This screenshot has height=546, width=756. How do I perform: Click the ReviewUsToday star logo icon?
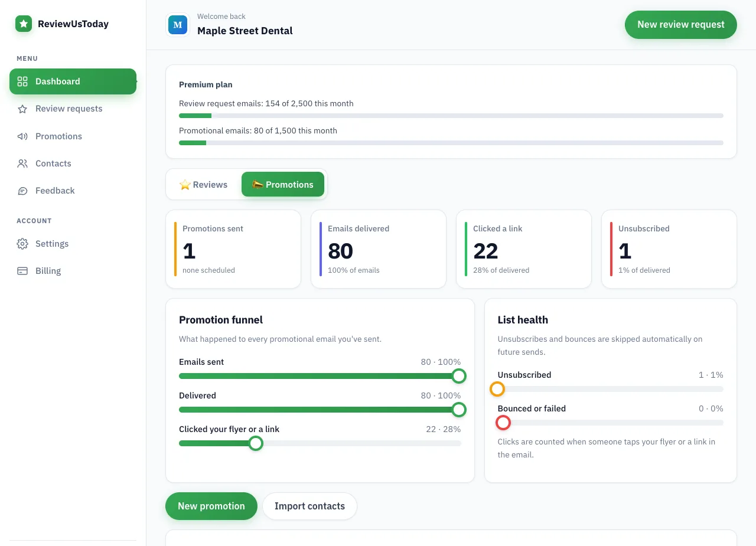[x=24, y=24]
